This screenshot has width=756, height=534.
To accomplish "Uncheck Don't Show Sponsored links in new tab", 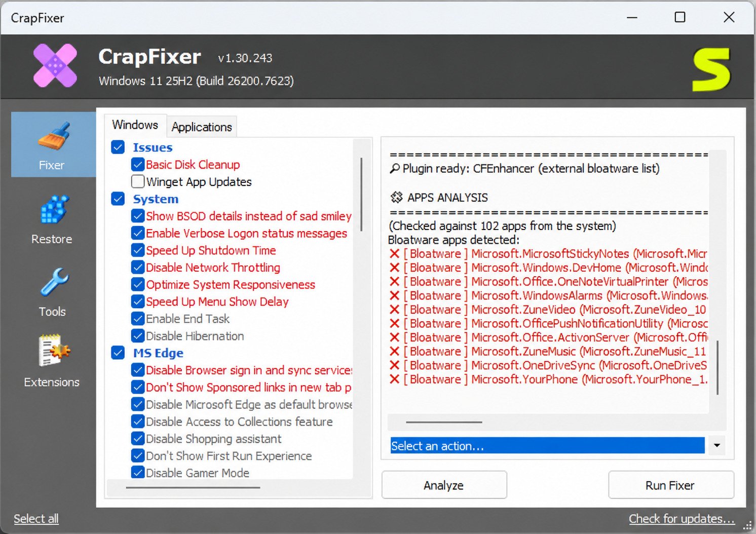I will 137,387.
